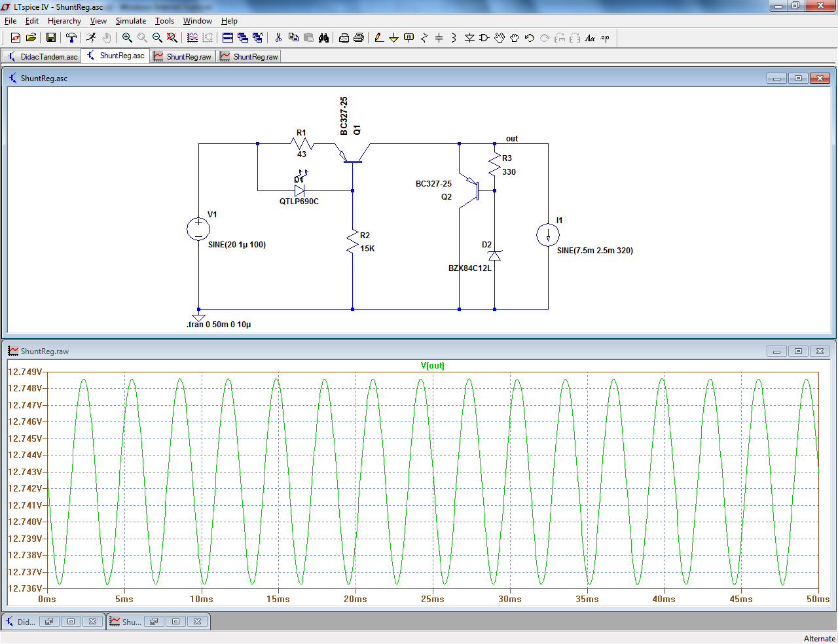Select the Label Net tool

(x=409, y=38)
